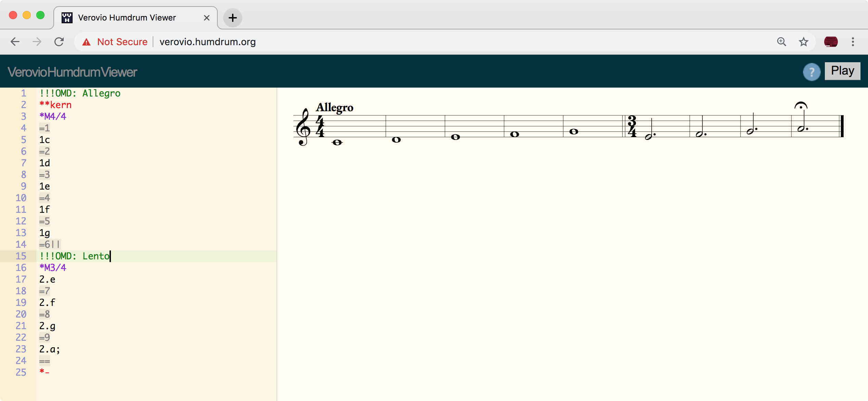
Task: Click inside the address bar
Action: tap(308, 42)
